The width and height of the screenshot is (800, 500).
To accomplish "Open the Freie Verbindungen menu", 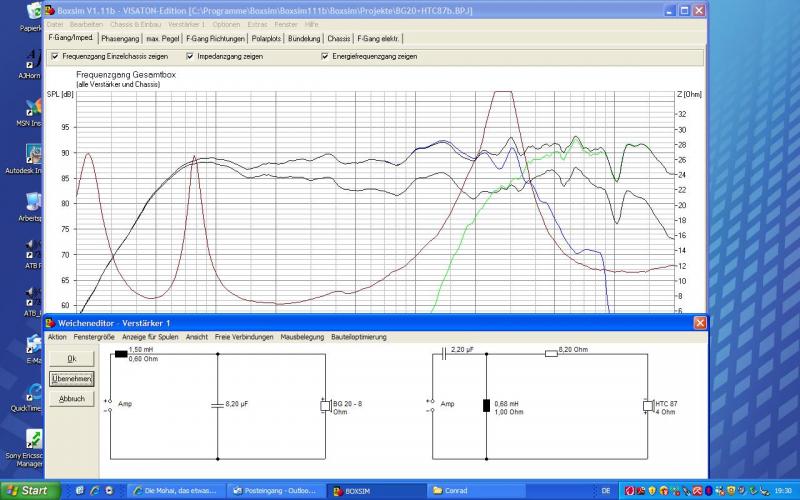I will [x=244, y=337].
